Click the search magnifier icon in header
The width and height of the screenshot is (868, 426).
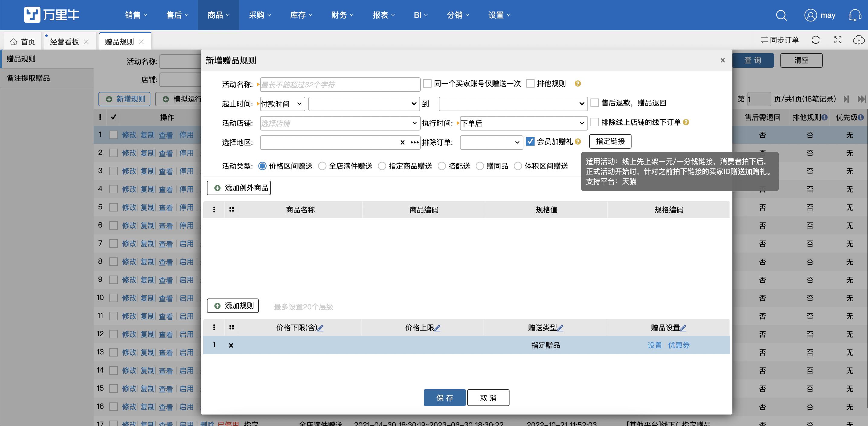point(781,15)
